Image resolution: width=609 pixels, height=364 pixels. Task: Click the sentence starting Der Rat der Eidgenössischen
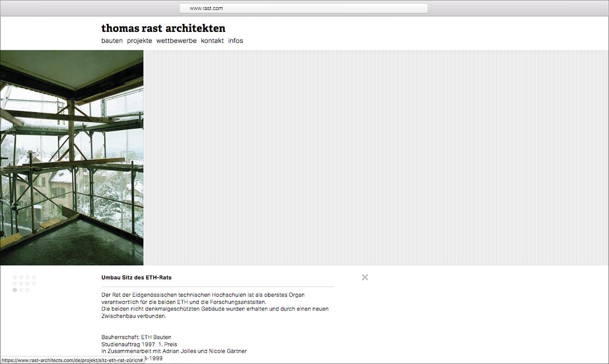click(x=203, y=295)
